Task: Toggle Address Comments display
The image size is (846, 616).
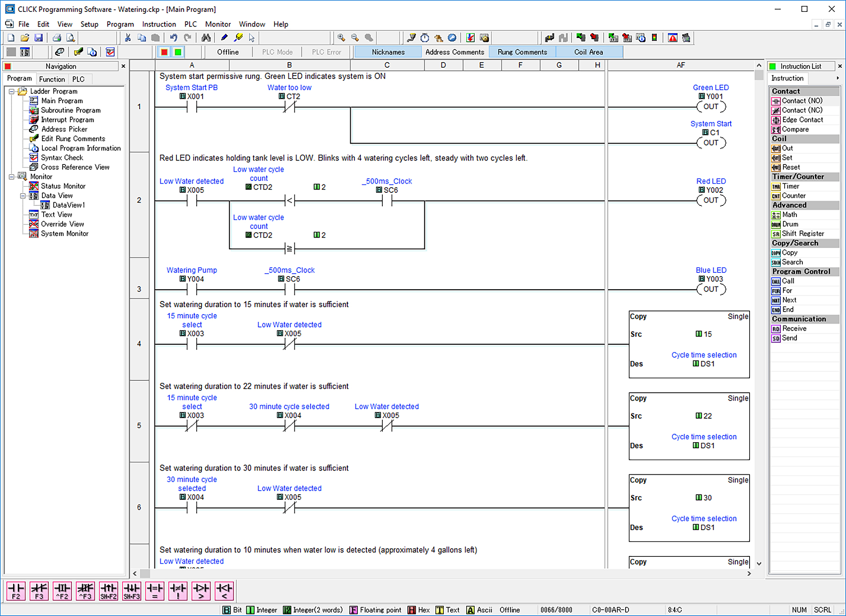Action: pos(455,52)
